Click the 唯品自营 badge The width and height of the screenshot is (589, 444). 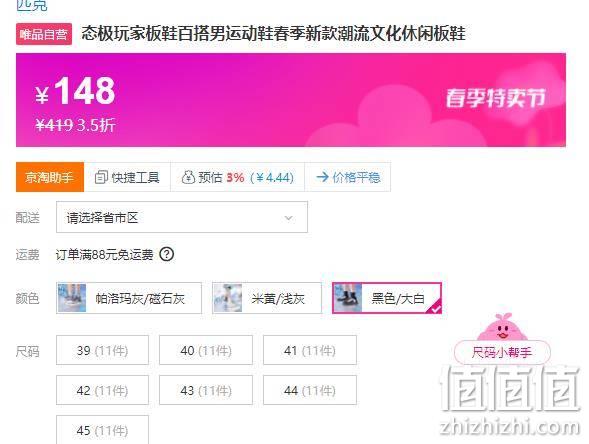click(x=44, y=34)
